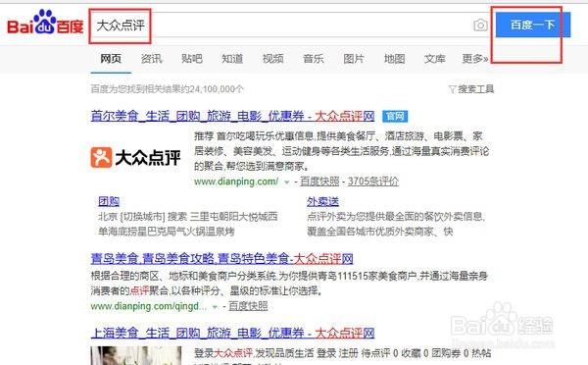Switch to the 资讯 tab
The height and width of the screenshot is (365, 588).
tap(152, 59)
